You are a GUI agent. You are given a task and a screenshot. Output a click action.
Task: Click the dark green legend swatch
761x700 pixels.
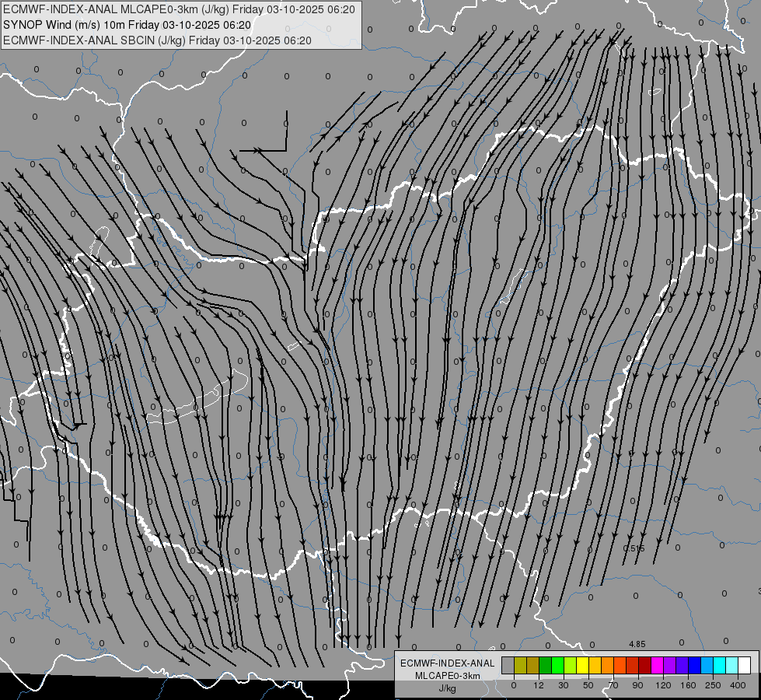[x=546, y=665]
